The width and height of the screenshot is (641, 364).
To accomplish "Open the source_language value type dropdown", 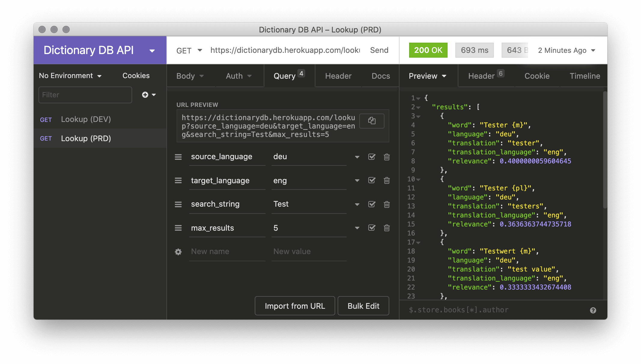I will click(357, 157).
